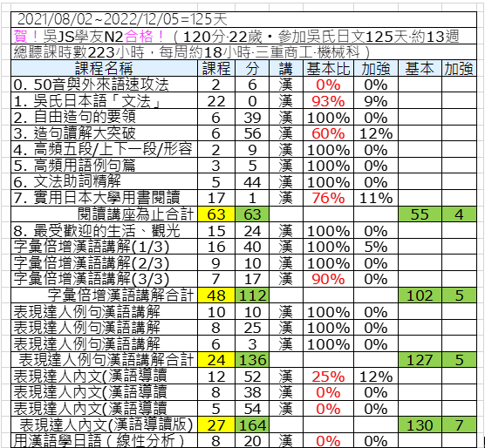The height and width of the screenshot is (448, 485).
Task: Click the 課程名稱 header cell
Action: (104, 68)
